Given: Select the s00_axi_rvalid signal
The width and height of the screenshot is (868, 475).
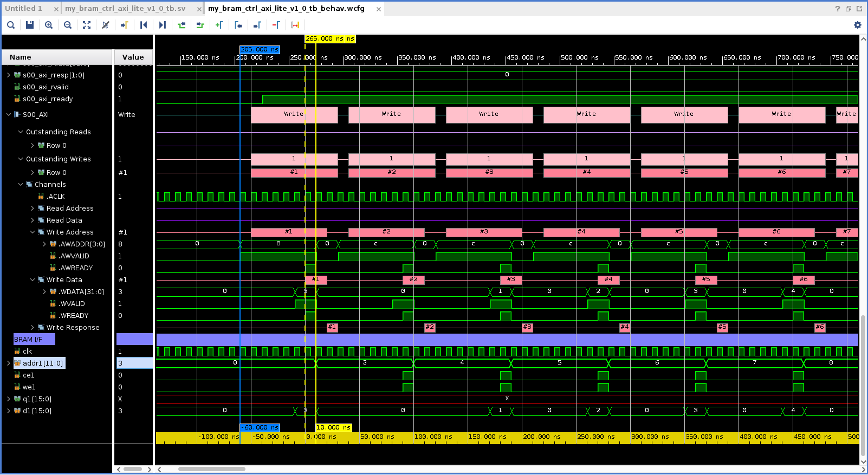Looking at the screenshot, I should pyautogui.click(x=46, y=87).
